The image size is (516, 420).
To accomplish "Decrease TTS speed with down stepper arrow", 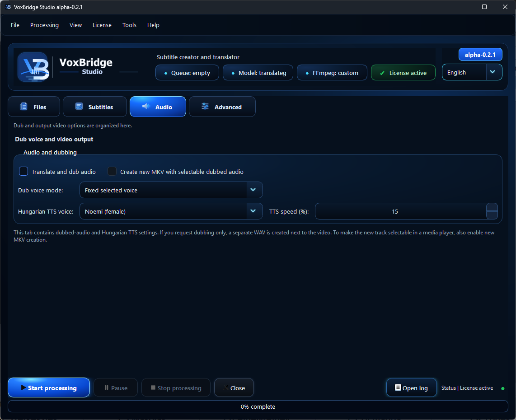I will point(492,215).
